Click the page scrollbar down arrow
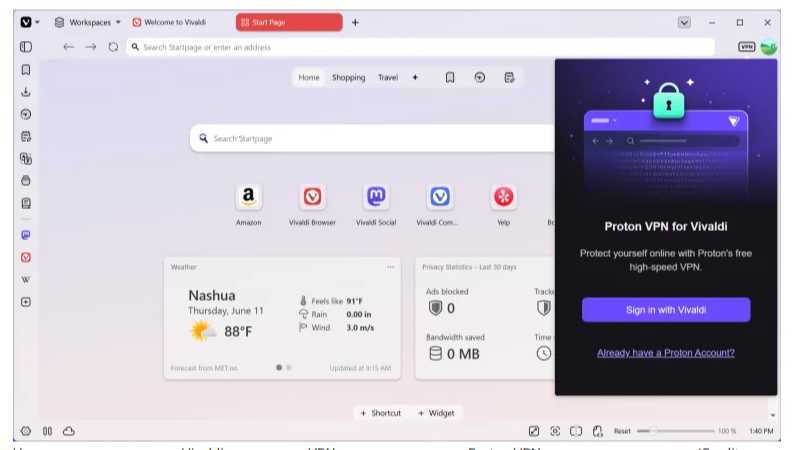The width and height of the screenshot is (792, 450). 772,415
